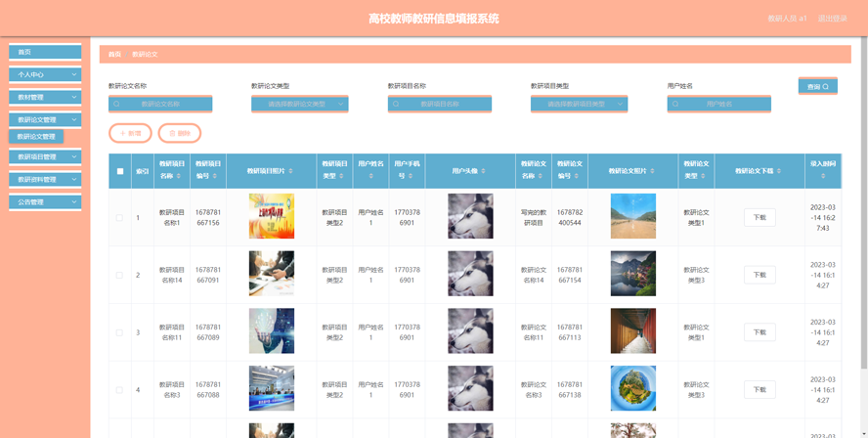
Task: Open row 2 paper photo thumbnail
Action: (633, 274)
